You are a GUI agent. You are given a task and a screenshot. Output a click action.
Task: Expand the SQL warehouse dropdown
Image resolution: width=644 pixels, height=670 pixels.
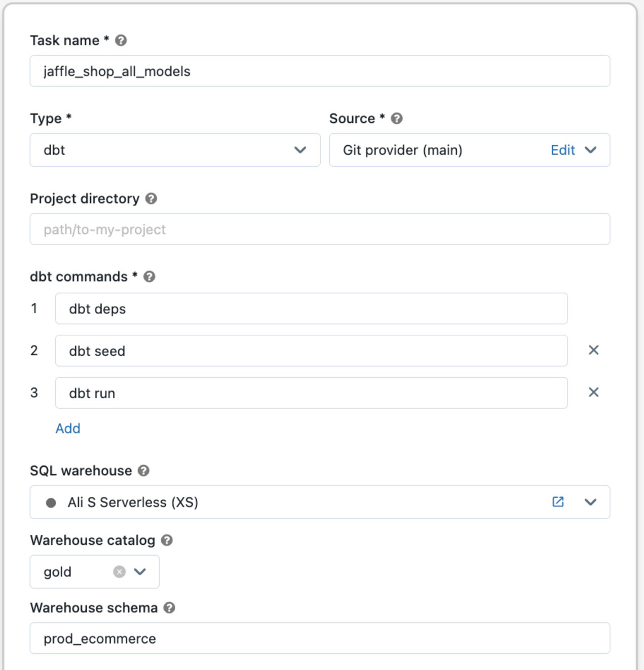[591, 502]
